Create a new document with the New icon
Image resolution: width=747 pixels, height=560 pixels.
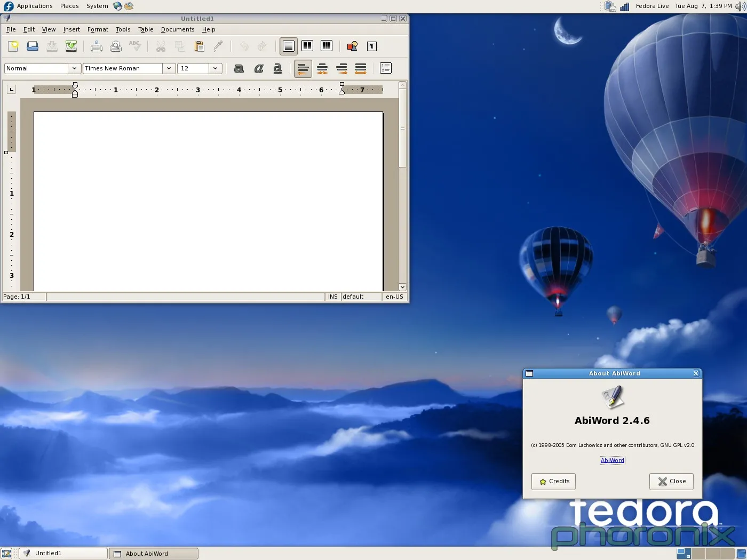13,46
